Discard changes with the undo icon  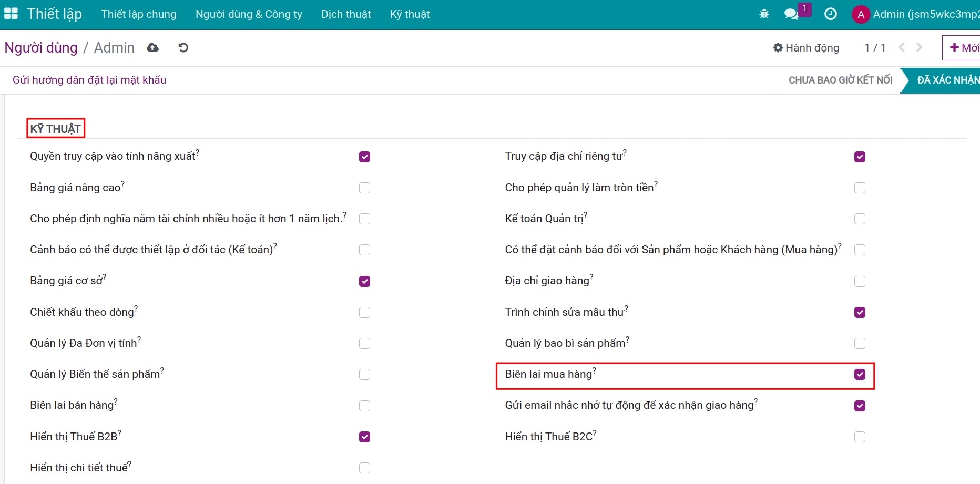point(183,48)
